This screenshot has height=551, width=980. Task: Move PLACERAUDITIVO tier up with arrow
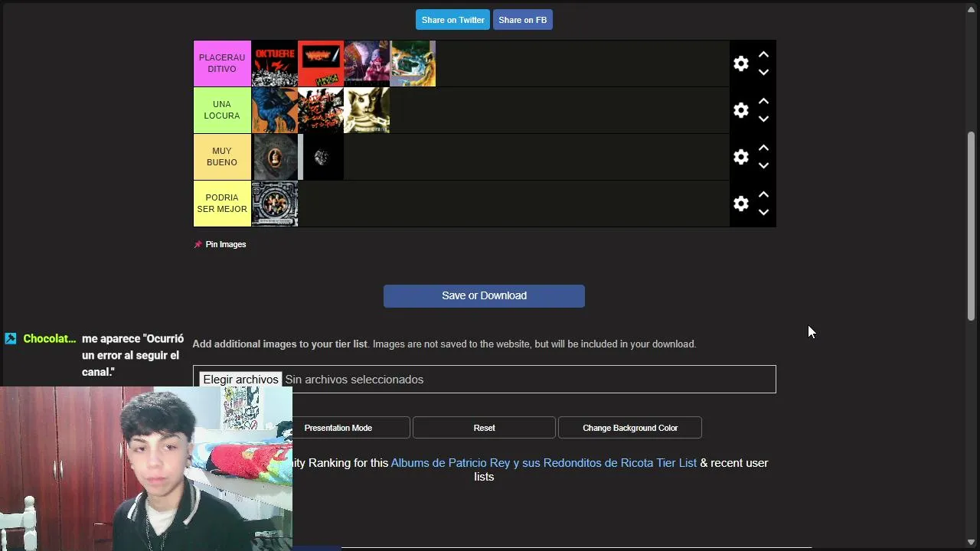point(763,55)
